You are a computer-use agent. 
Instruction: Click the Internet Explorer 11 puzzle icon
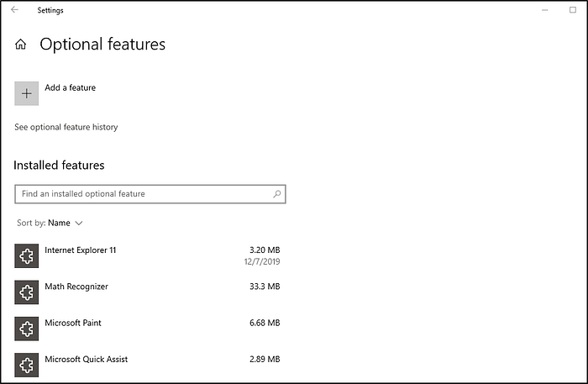(x=27, y=256)
